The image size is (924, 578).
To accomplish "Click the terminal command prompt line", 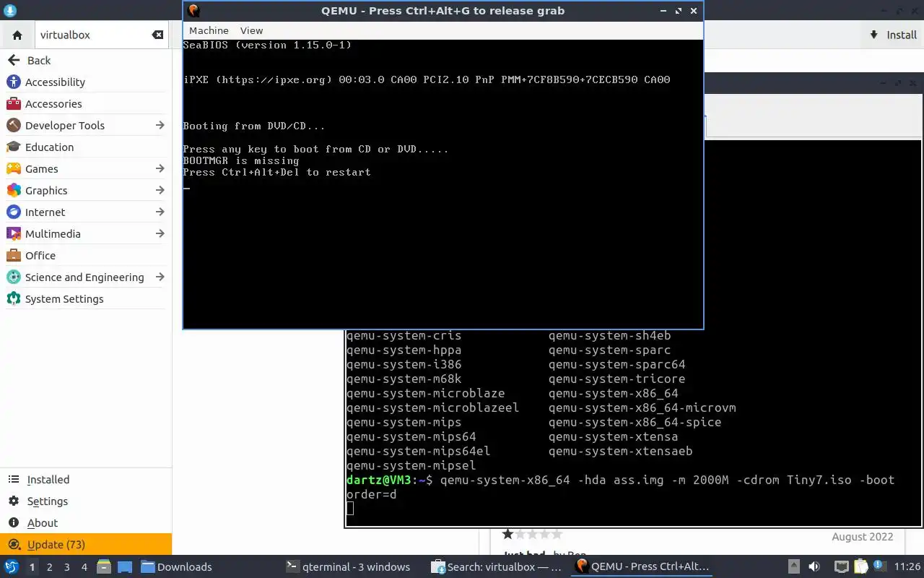I will click(x=621, y=487).
